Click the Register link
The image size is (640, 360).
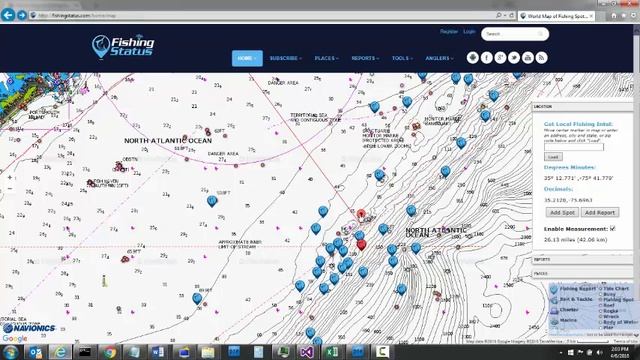pos(449,31)
